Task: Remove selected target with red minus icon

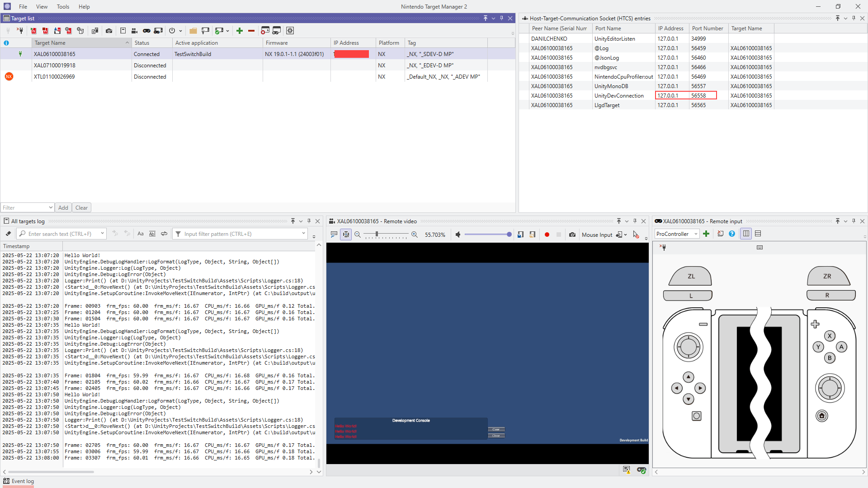Action: coord(251,31)
